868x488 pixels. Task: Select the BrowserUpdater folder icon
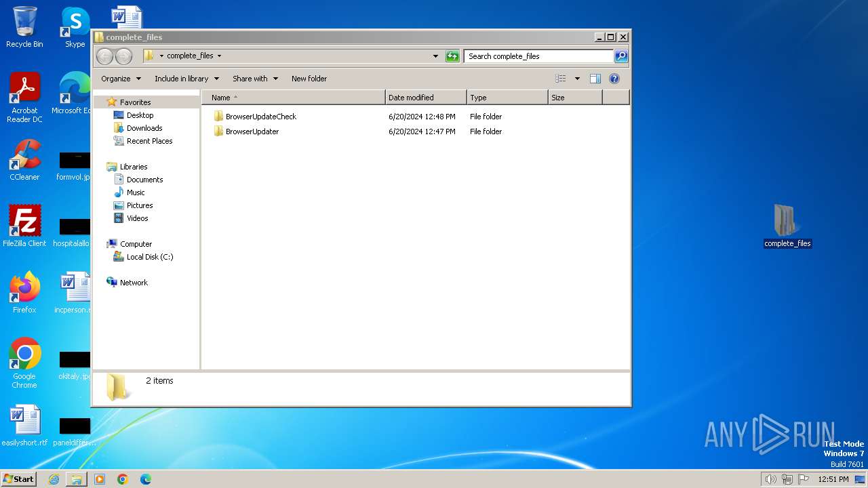click(218, 131)
